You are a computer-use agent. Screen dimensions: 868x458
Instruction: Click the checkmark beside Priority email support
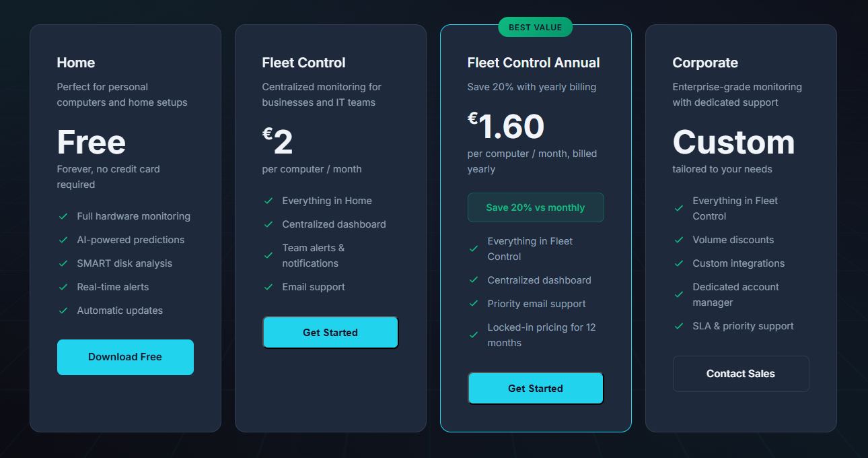pos(474,304)
